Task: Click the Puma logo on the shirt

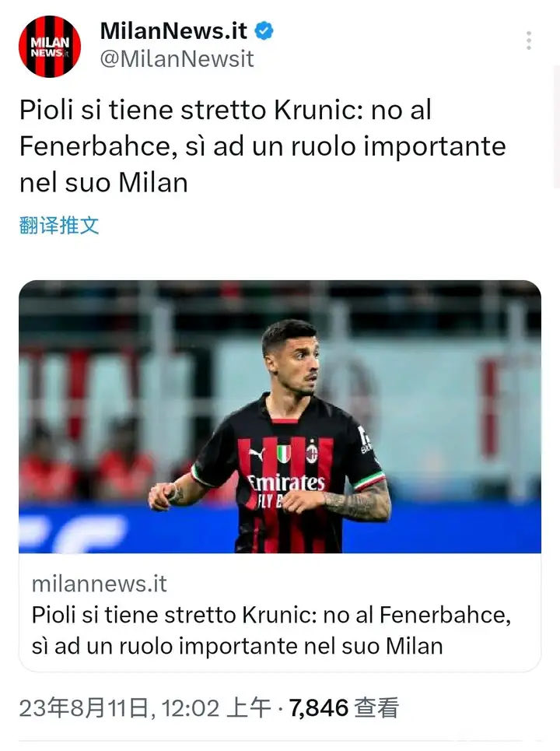Action: point(257,454)
